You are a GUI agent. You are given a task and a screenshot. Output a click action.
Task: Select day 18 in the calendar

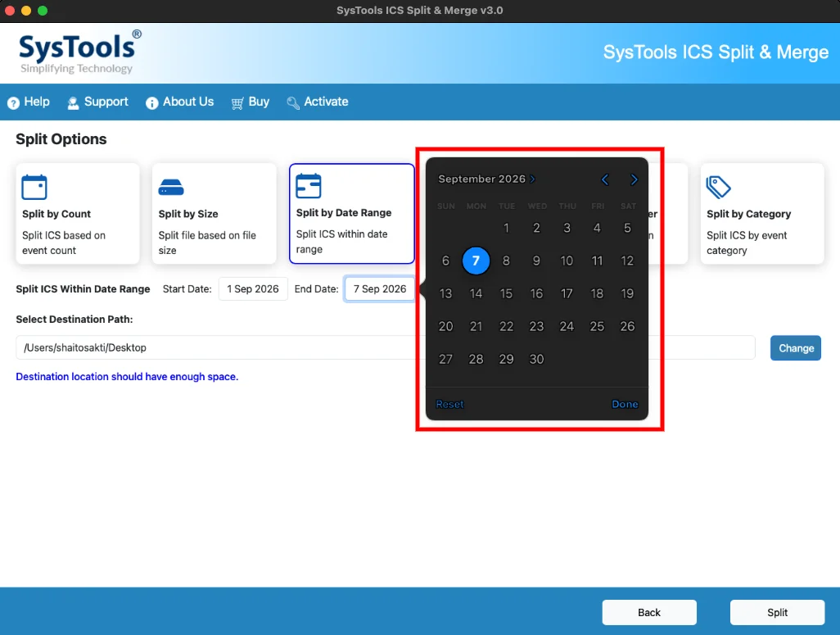[x=597, y=293]
